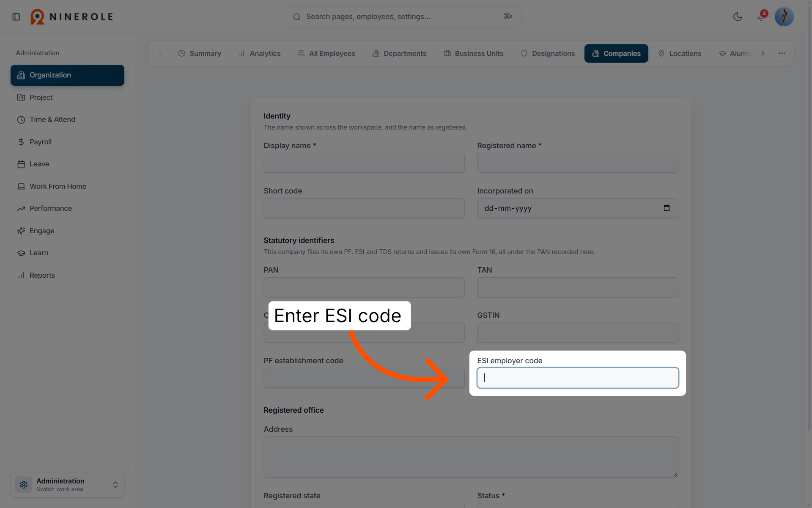Click the search magnifier icon
812x508 pixels.
297,17
